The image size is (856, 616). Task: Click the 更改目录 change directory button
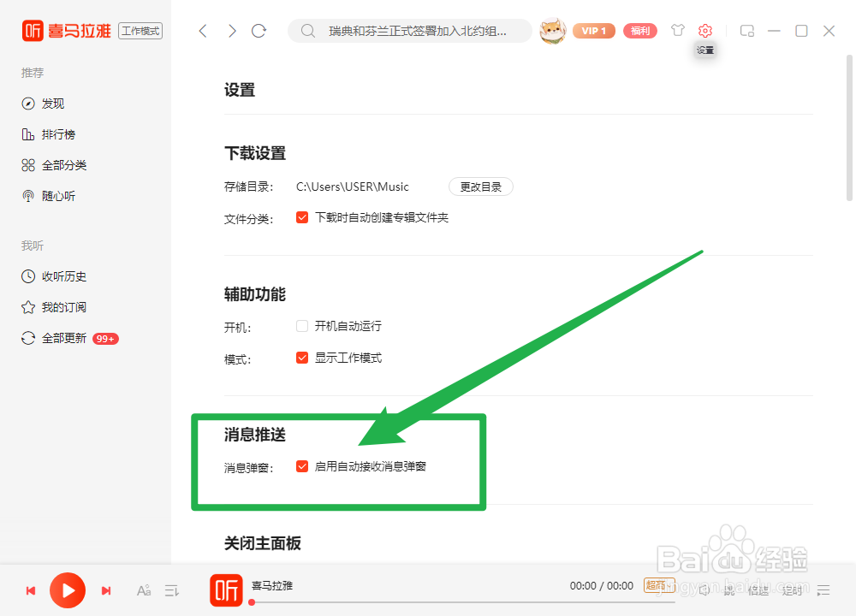[480, 187]
